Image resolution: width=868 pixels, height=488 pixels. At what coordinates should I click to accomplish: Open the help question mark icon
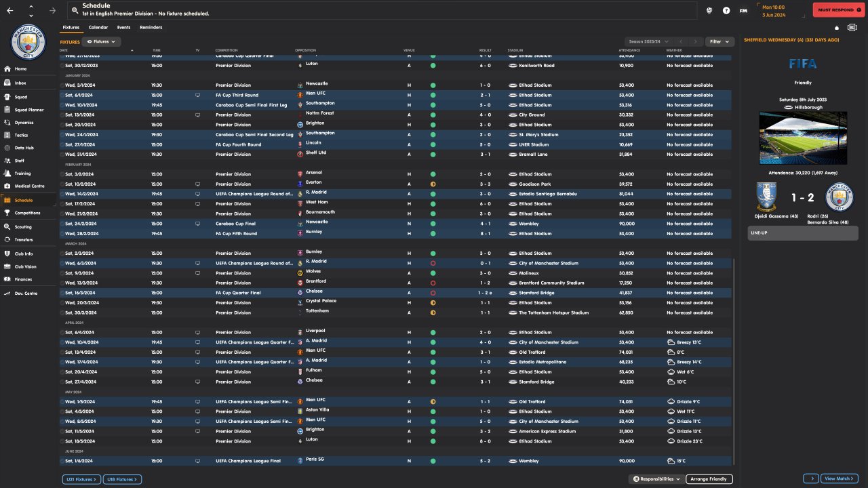pyautogui.click(x=726, y=10)
